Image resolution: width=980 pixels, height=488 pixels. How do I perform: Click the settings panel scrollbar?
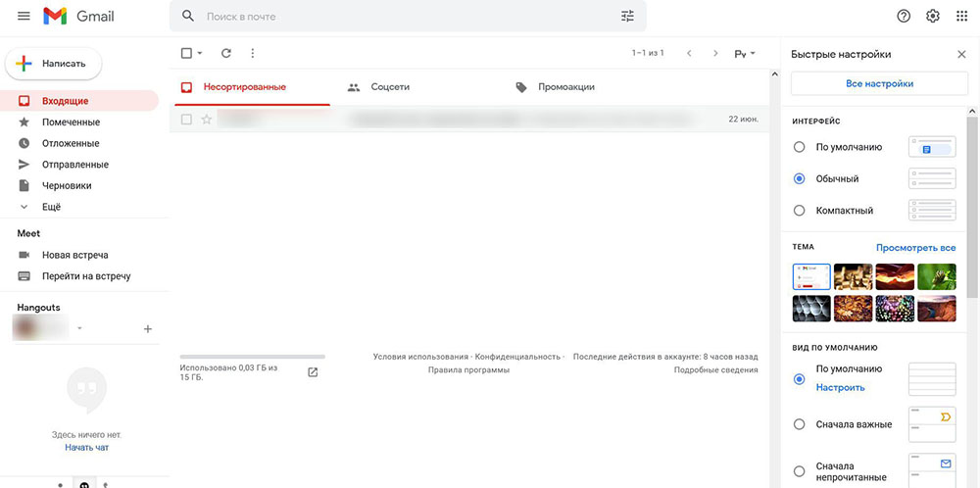tap(972, 208)
